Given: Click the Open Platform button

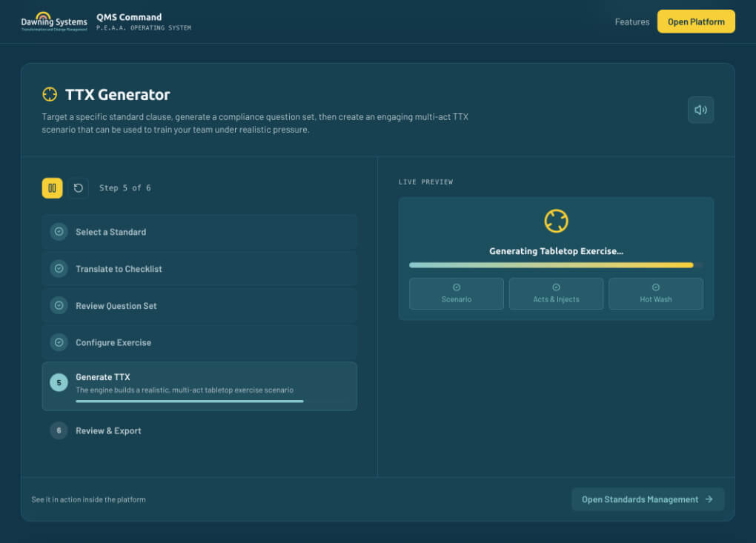Looking at the screenshot, I should point(695,21).
